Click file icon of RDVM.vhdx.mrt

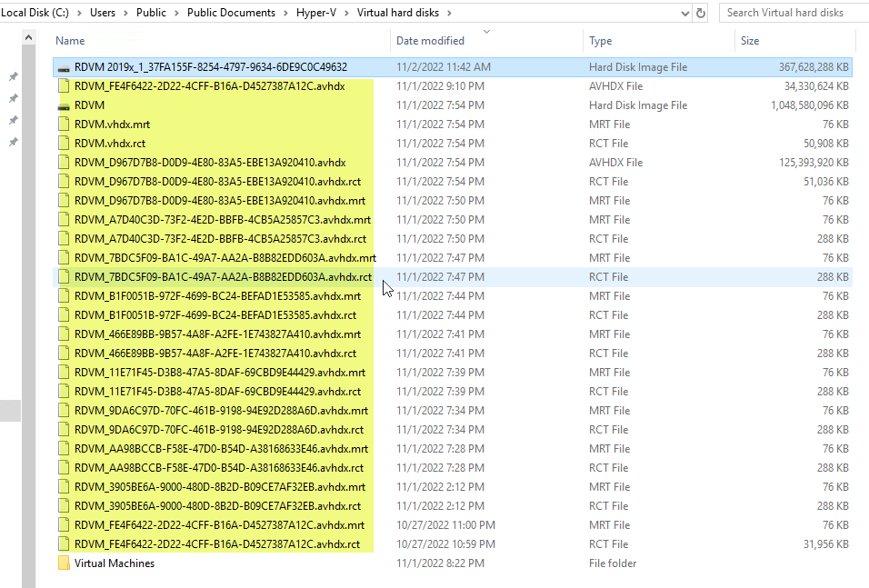(x=64, y=125)
